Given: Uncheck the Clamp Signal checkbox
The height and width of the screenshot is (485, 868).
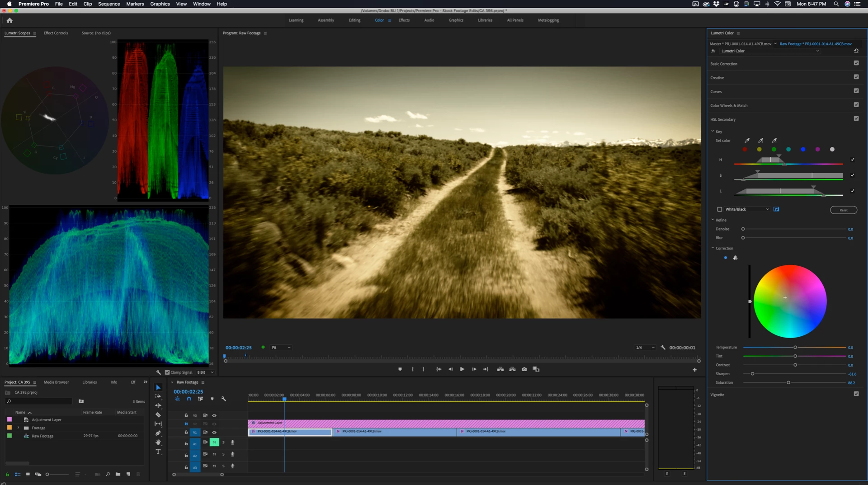Looking at the screenshot, I should 167,372.
